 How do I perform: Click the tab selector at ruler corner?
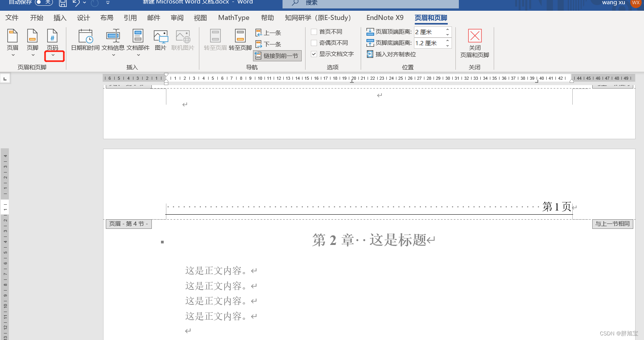tap(5, 79)
